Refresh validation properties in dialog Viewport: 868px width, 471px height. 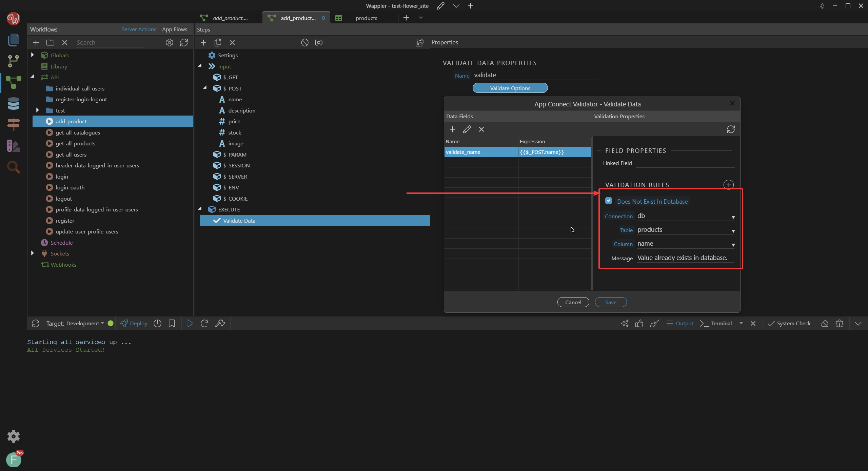click(x=731, y=129)
